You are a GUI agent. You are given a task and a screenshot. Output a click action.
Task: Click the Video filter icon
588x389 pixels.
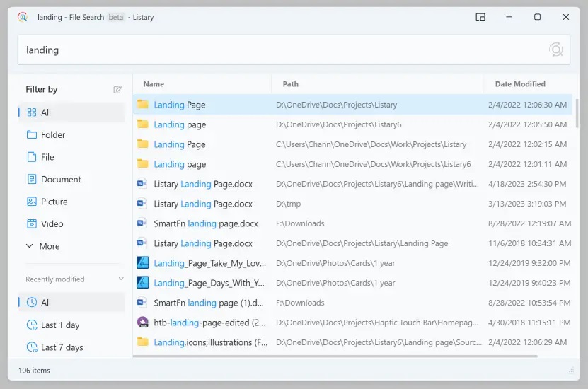click(32, 223)
